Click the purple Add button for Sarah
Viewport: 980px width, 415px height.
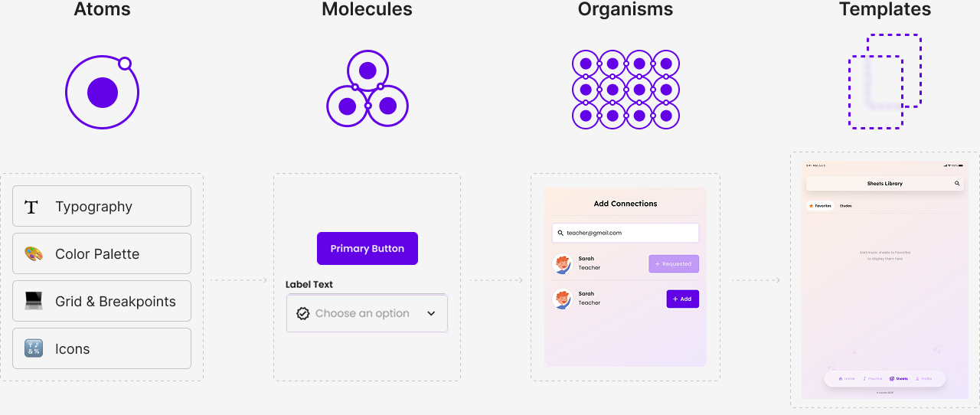point(682,299)
